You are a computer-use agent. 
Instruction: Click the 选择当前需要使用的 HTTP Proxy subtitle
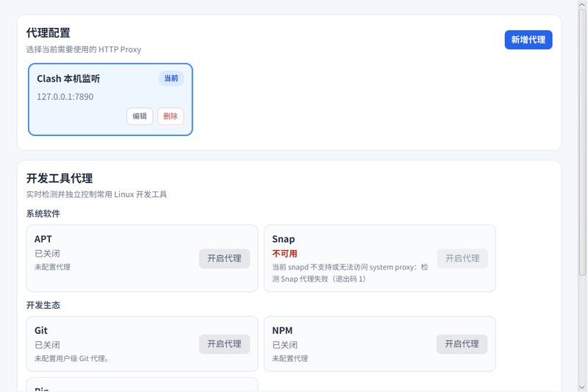(84, 49)
